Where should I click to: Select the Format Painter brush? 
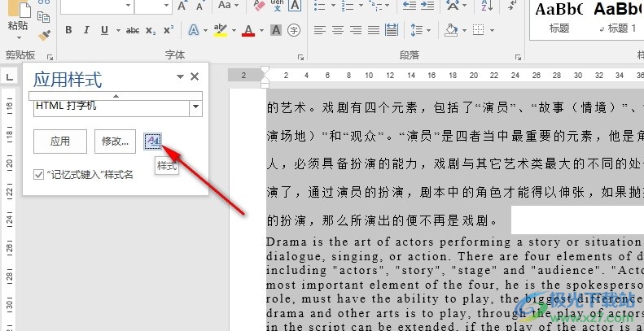[44, 35]
